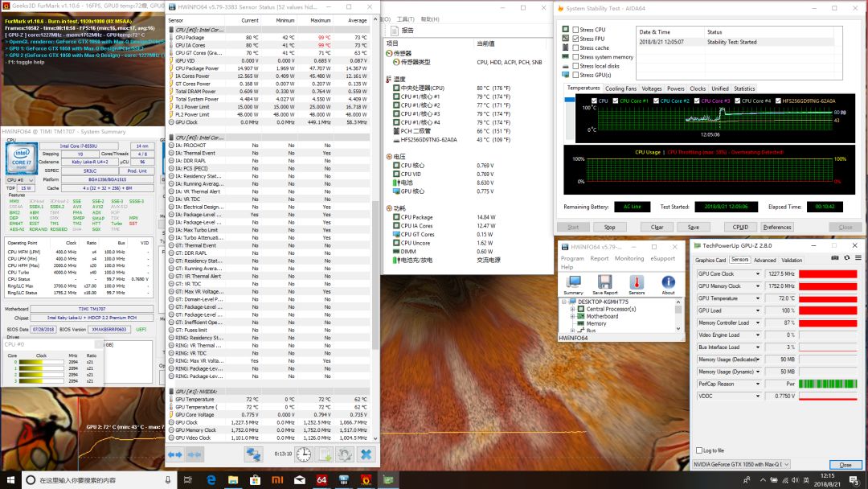This screenshot has height=489, width=868.
Task: Open Windows Start menu
Action: (10, 479)
